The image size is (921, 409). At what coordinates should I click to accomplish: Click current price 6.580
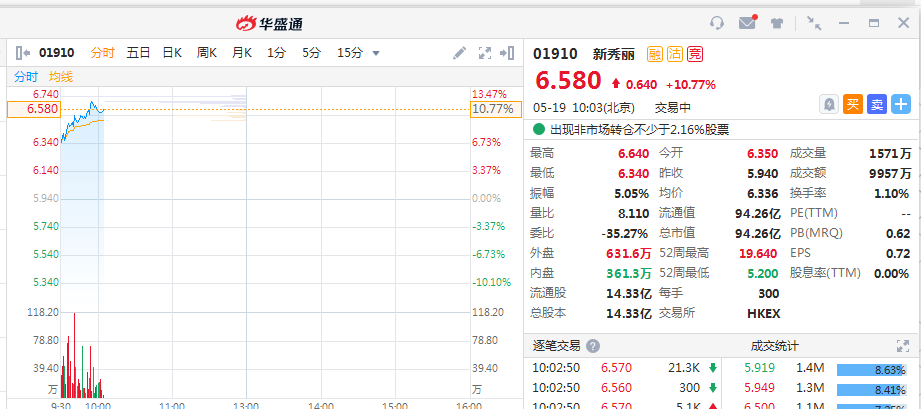pyautogui.click(x=568, y=81)
